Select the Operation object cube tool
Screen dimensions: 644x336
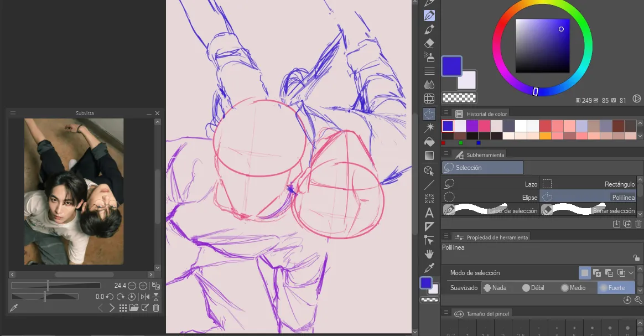pyautogui.click(x=429, y=170)
